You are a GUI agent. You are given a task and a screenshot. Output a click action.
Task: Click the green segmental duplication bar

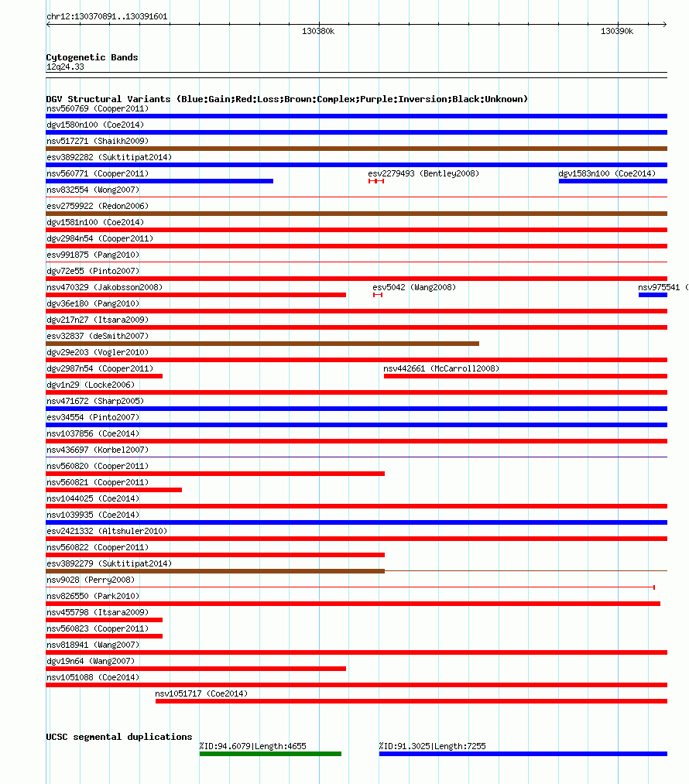(270, 754)
